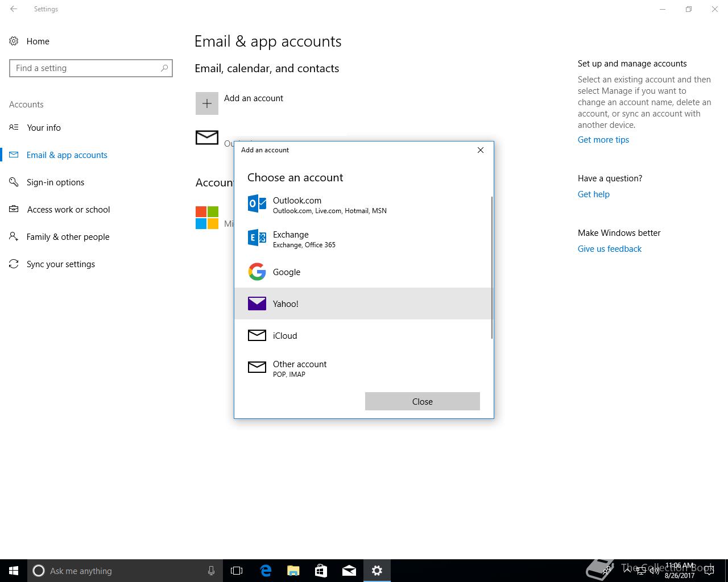Click the iCloud envelope icon

tap(257, 335)
